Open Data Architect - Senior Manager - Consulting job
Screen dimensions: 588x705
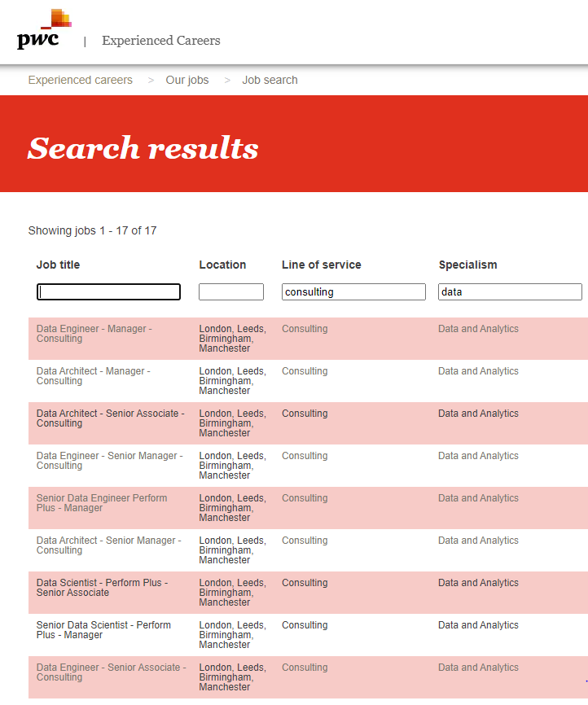click(108, 545)
